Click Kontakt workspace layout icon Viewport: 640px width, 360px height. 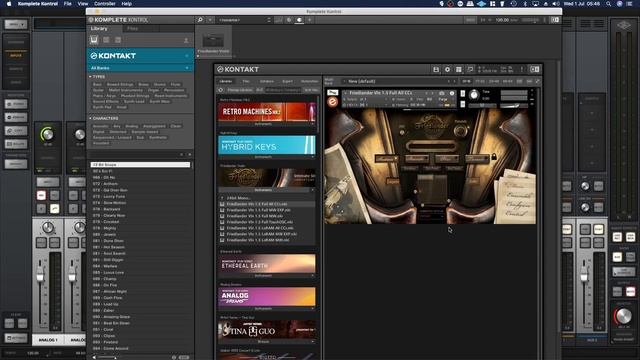(x=459, y=69)
